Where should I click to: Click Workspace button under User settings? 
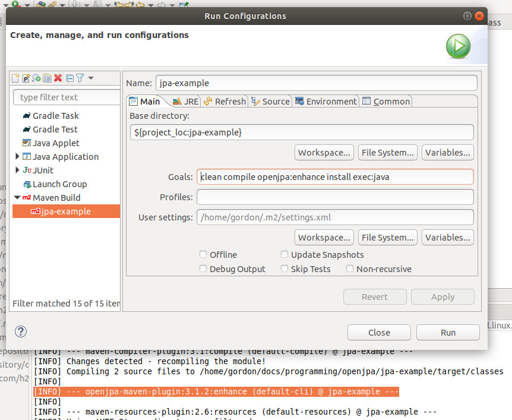point(324,238)
